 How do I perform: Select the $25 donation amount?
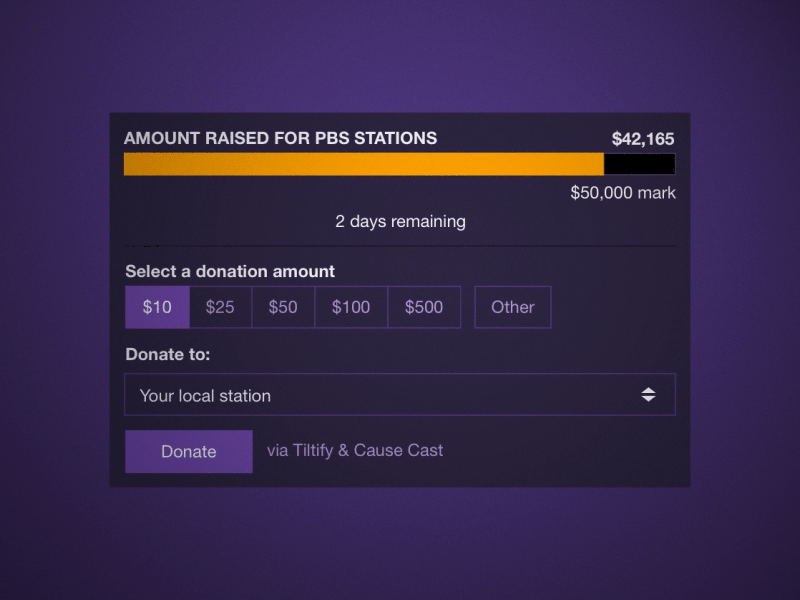point(220,307)
